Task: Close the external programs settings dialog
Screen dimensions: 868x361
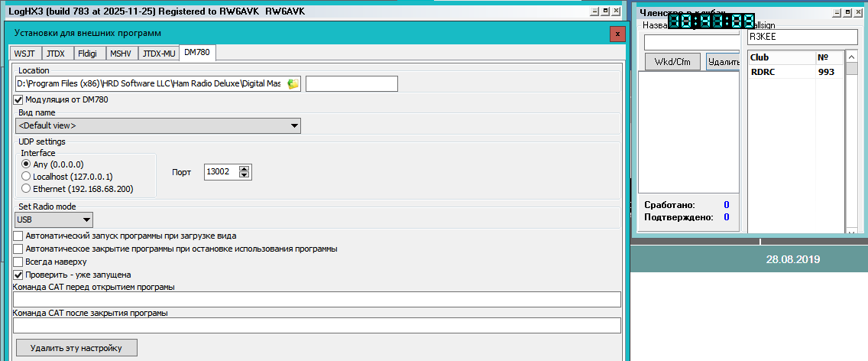Action: click(617, 34)
